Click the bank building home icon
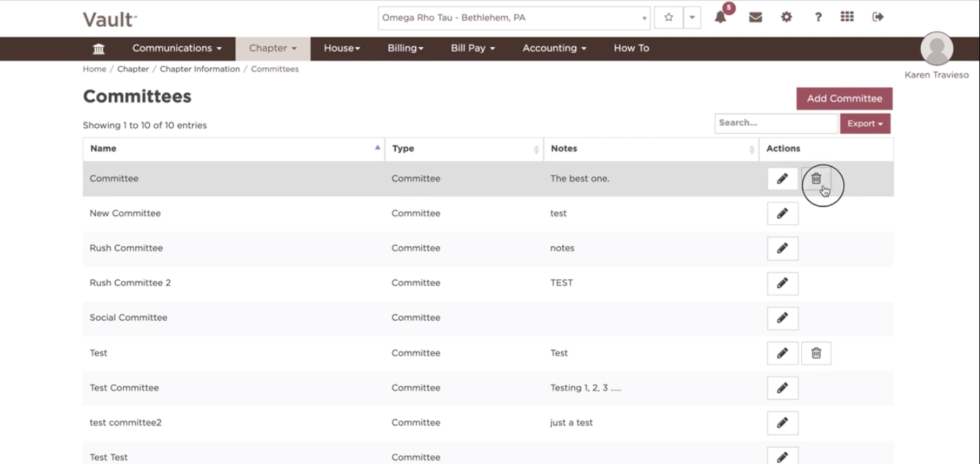980x464 pixels. (98, 49)
